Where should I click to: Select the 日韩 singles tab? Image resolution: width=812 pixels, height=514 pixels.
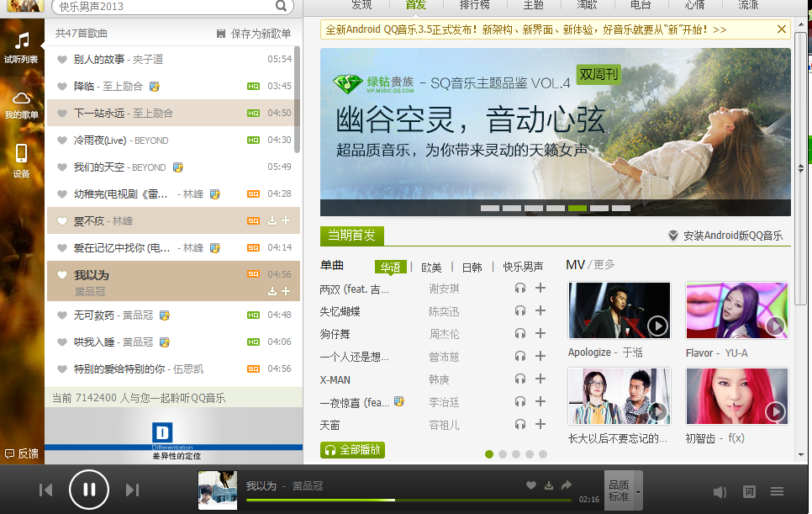point(472,268)
